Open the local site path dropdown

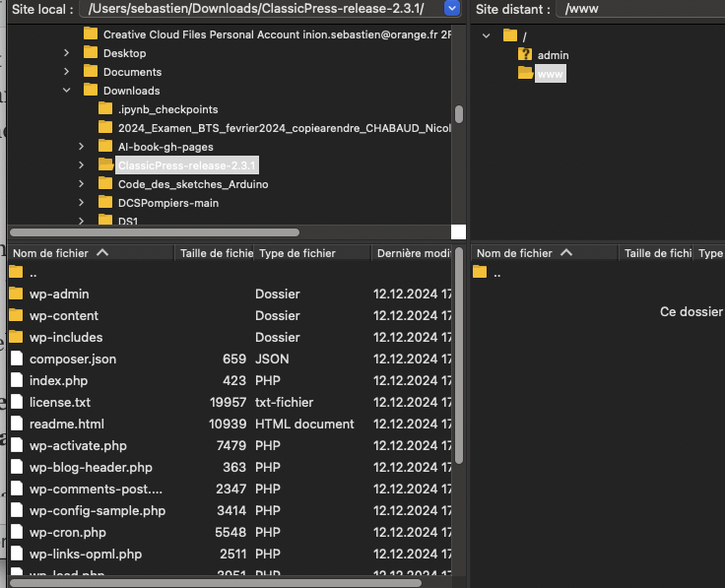(452, 9)
